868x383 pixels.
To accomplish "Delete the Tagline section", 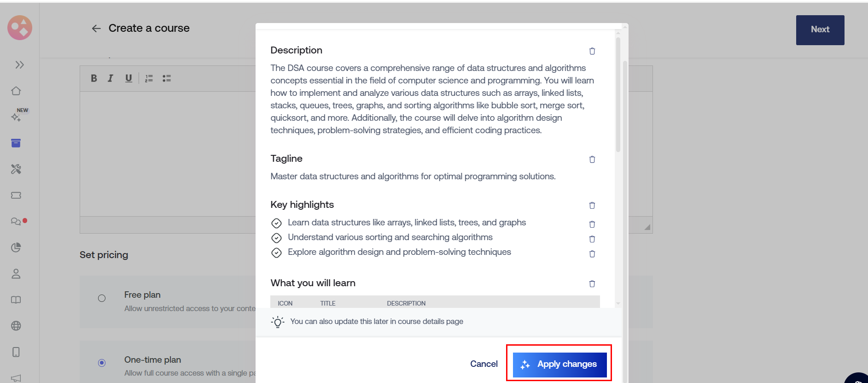I will pyautogui.click(x=592, y=159).
